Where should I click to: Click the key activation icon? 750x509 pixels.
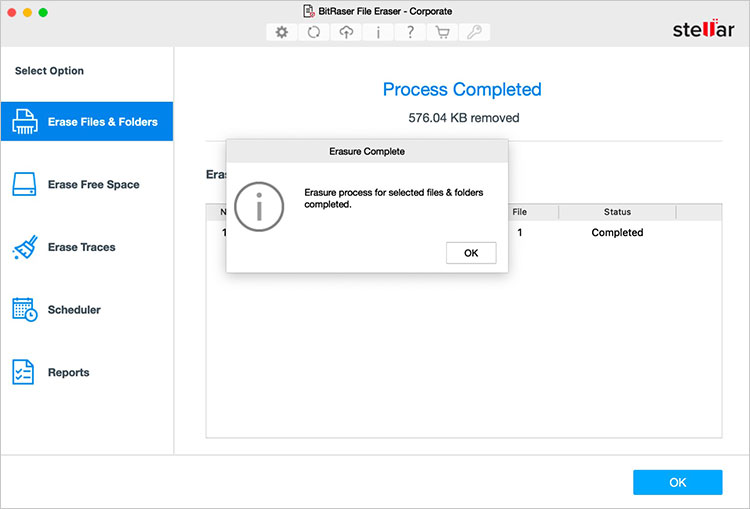pos(474,32)
